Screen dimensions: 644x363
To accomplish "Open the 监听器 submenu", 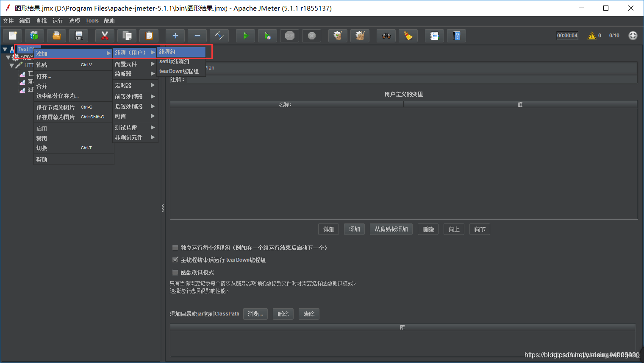I will tap(135, 74).
